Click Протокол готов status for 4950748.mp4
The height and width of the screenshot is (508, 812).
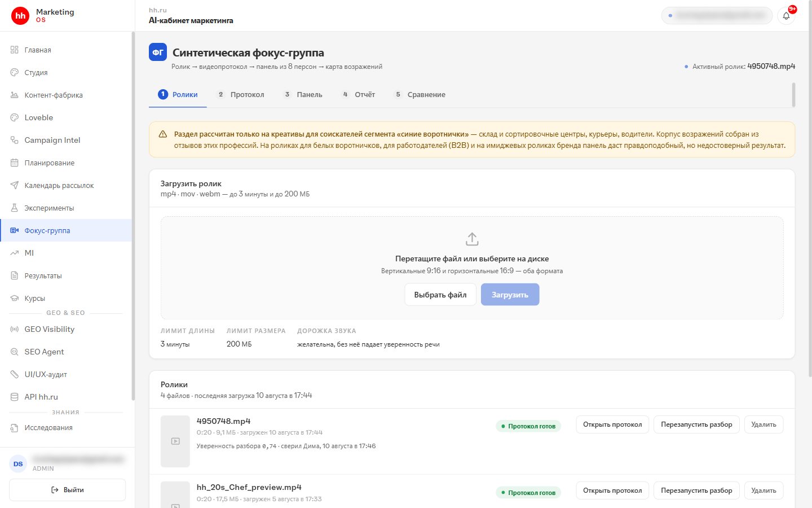pos(528,426)
